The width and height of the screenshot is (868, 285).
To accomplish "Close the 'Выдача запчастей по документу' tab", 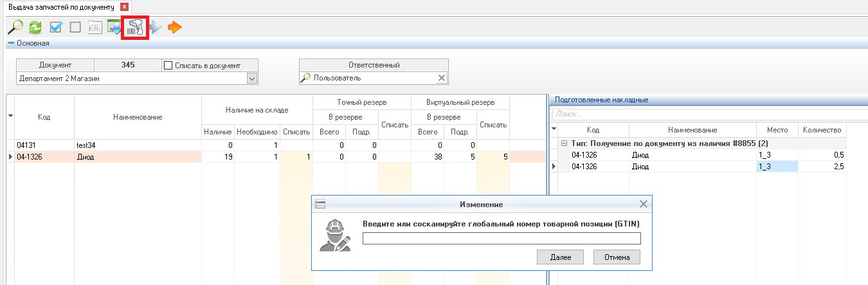I will 125,7.
